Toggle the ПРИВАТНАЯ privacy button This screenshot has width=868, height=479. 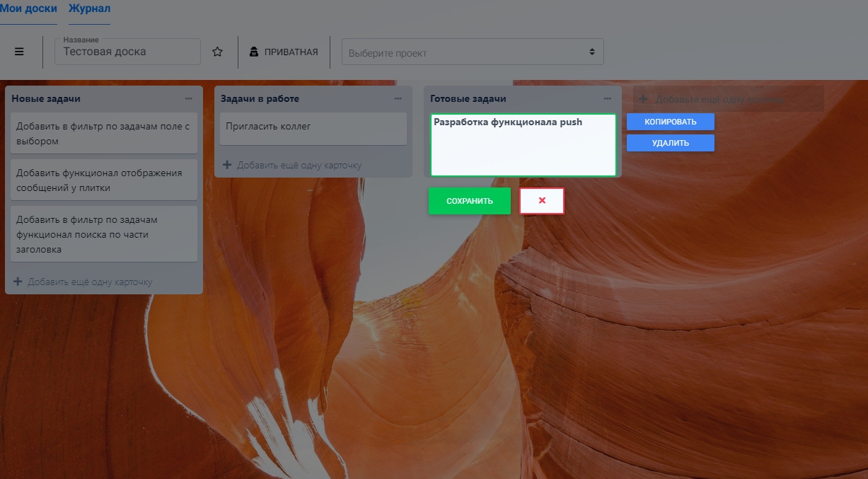pyautogui.click(x=284, y=52)
